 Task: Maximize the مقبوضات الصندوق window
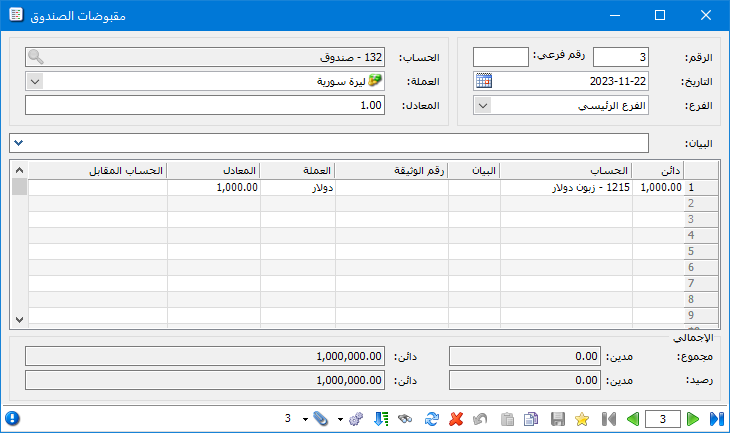[660, 15]
